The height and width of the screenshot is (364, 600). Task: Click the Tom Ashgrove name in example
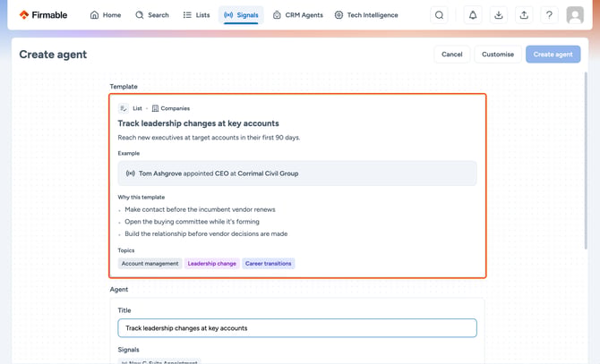click(160, 174)
